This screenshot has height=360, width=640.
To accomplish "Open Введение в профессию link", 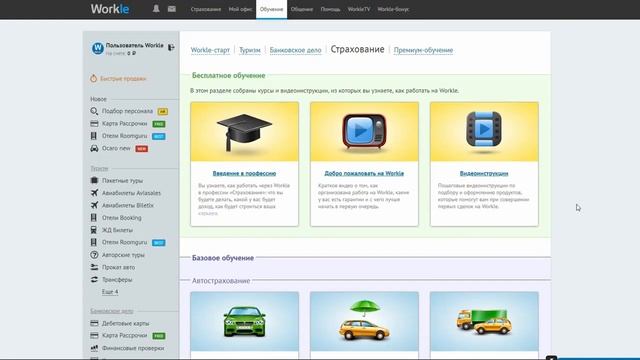I will tap(244, 173).
